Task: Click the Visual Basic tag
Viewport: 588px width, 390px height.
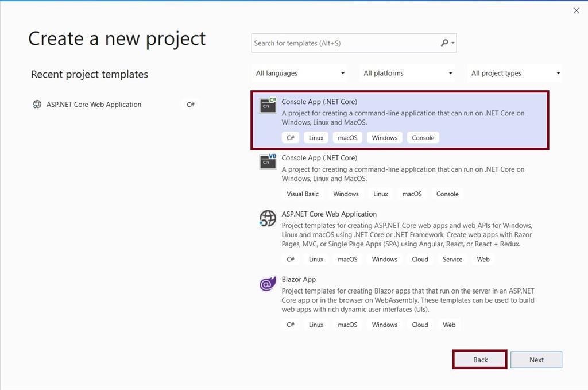Action: (303, 194)
